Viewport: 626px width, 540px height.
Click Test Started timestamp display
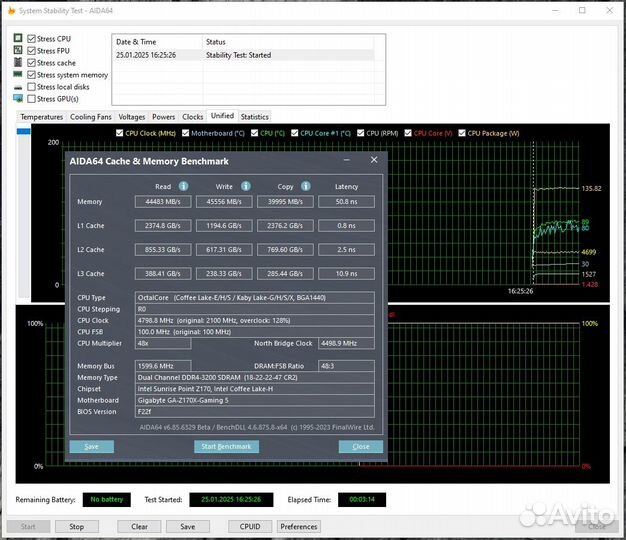(231, 499)
